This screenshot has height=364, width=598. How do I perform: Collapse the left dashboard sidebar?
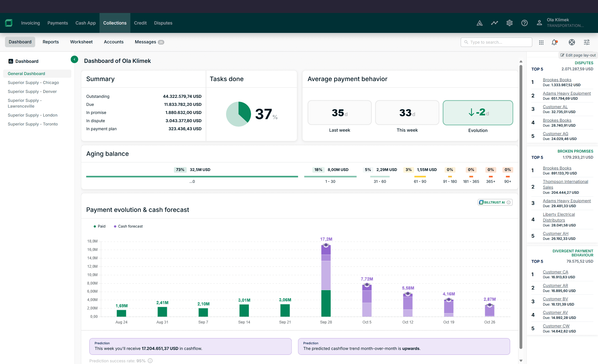(74, 59)
